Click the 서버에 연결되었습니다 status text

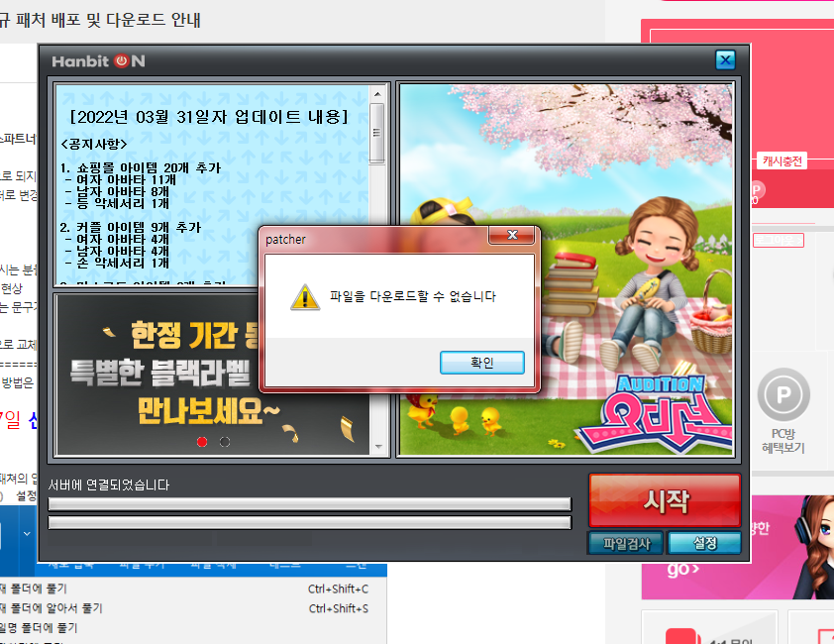(109, 484)
